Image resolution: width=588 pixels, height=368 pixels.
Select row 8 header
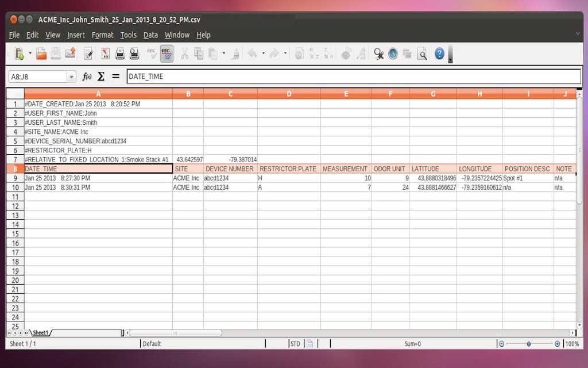tap(15, 169)
